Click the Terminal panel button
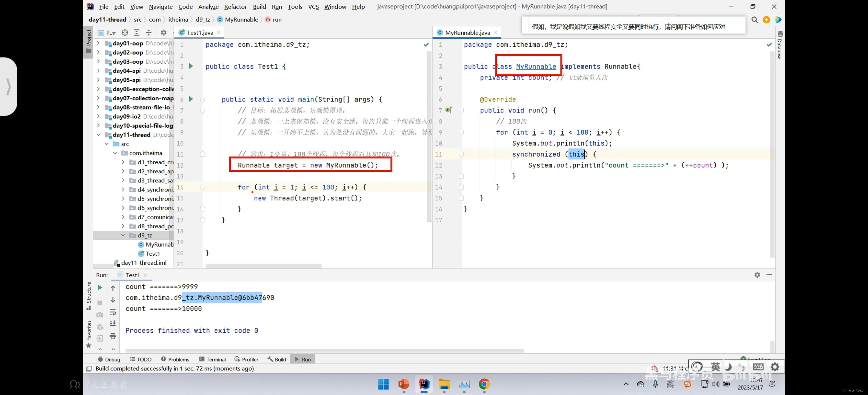868x395 pixels. [x=216, y=359]
